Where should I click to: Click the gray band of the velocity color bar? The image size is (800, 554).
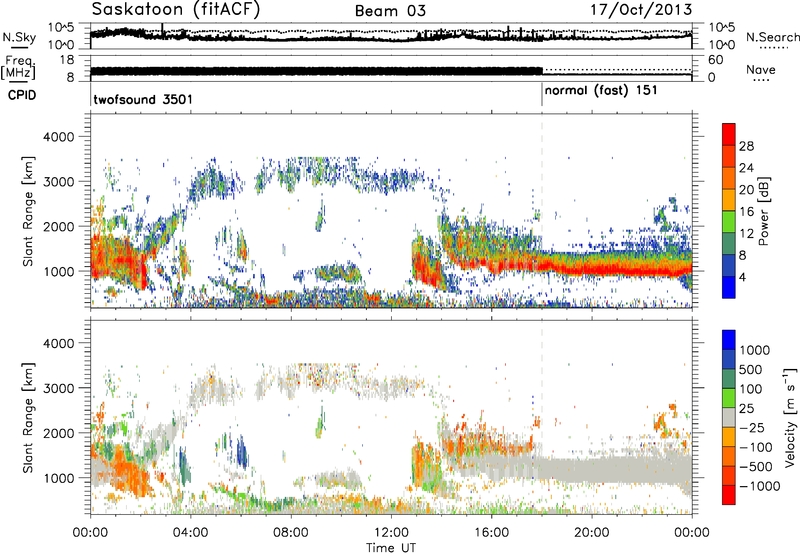coord(729,417)
